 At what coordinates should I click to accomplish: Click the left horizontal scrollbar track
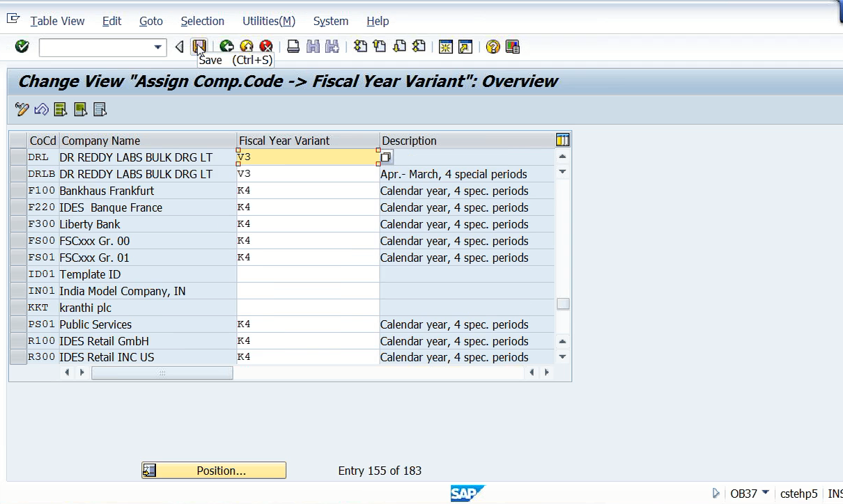[x=162, y=373]
